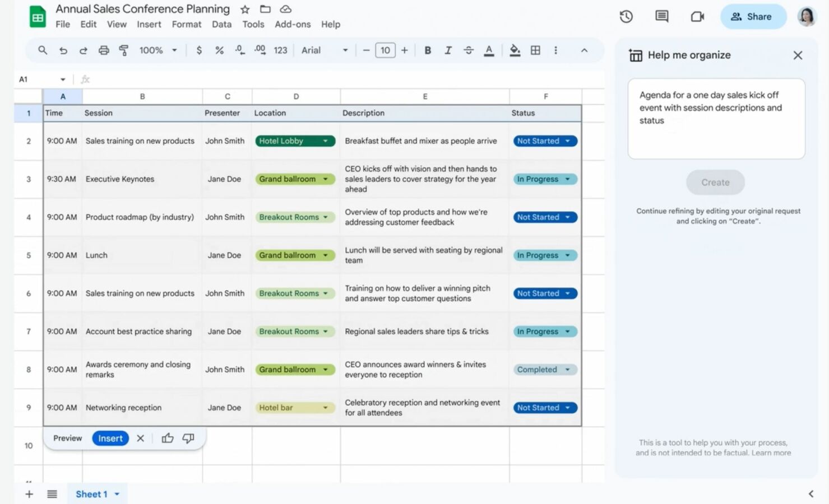Toggle strikethrough formatting

point(469,50)
